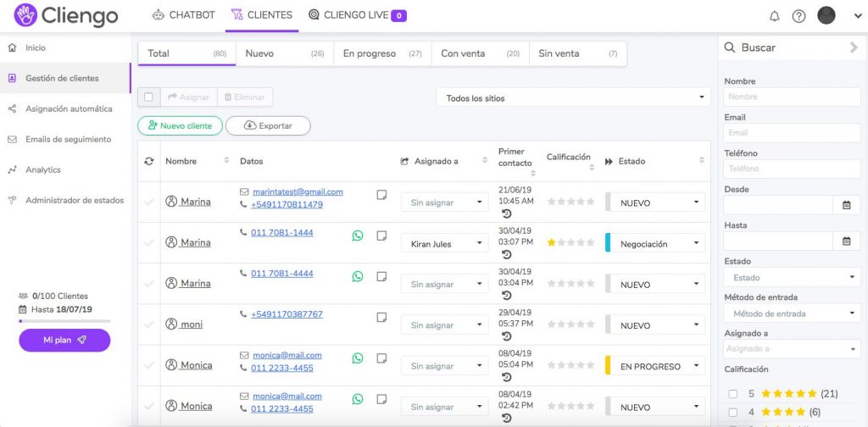The image size is (868, 427).
Task: Go to Asignación automática in sidebar
Action: point(69,109)
